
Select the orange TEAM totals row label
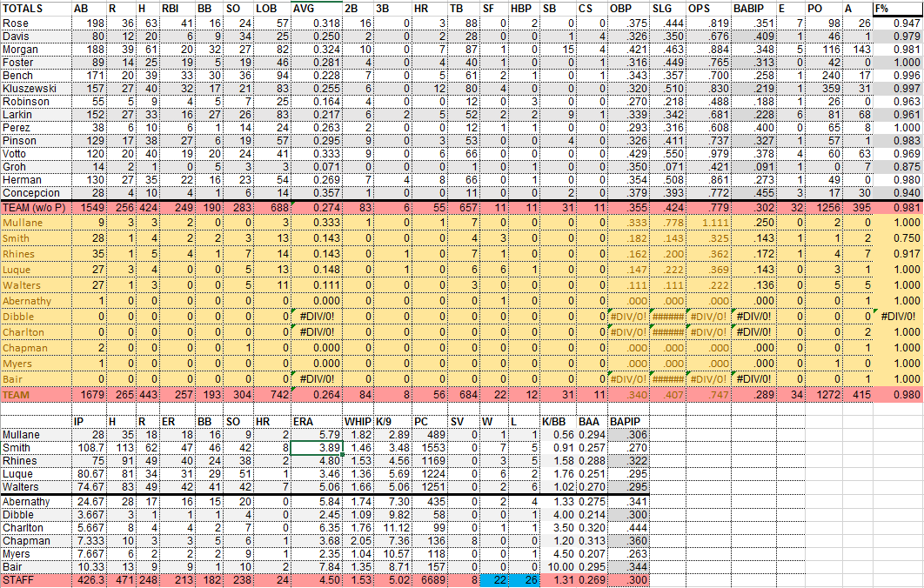[36, 395]
